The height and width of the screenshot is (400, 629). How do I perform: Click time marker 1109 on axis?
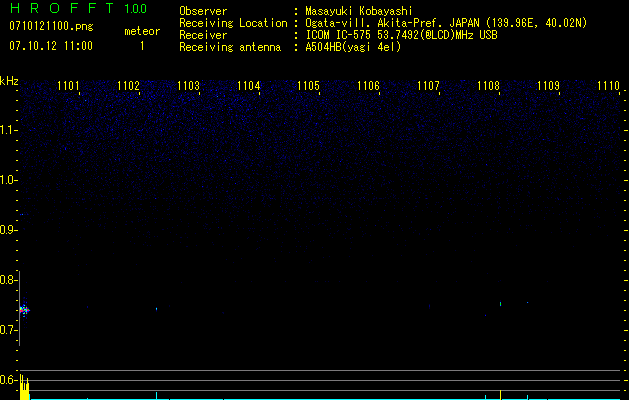[548, 86]
